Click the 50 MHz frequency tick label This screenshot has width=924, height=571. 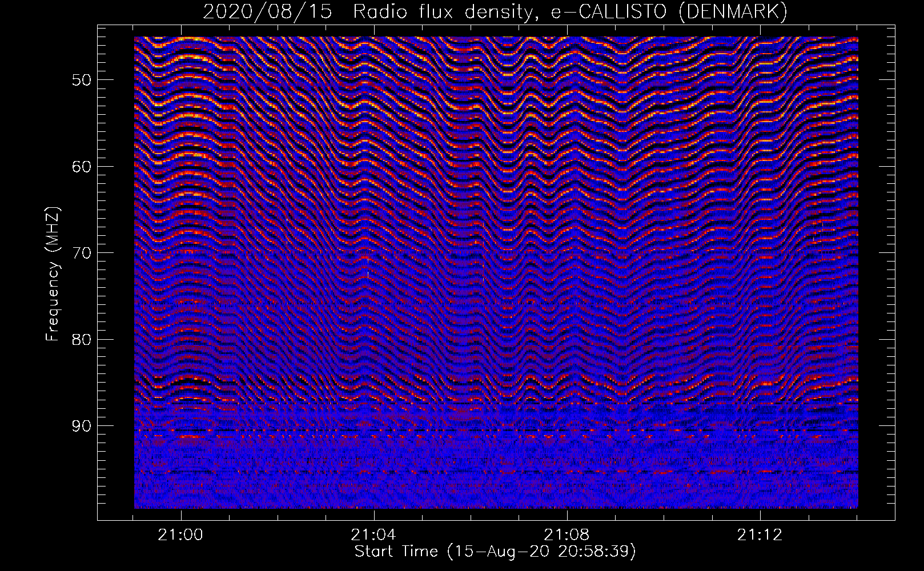click(x=82, y=80)
